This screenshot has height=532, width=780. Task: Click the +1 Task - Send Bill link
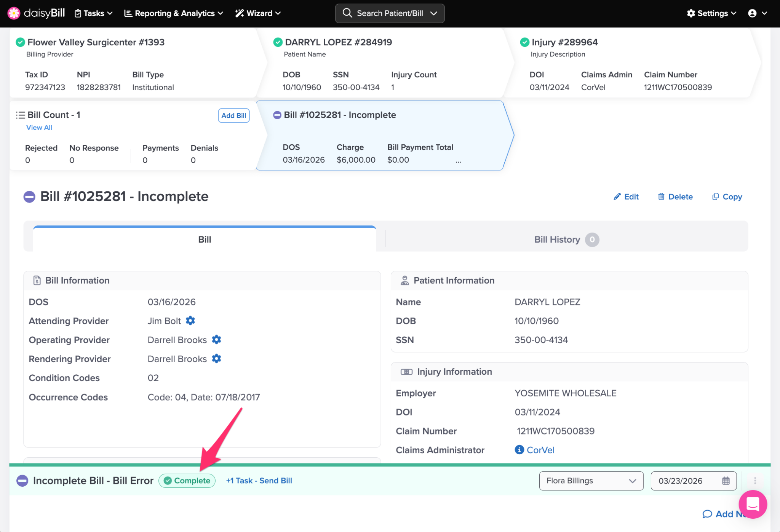[259, 481]
